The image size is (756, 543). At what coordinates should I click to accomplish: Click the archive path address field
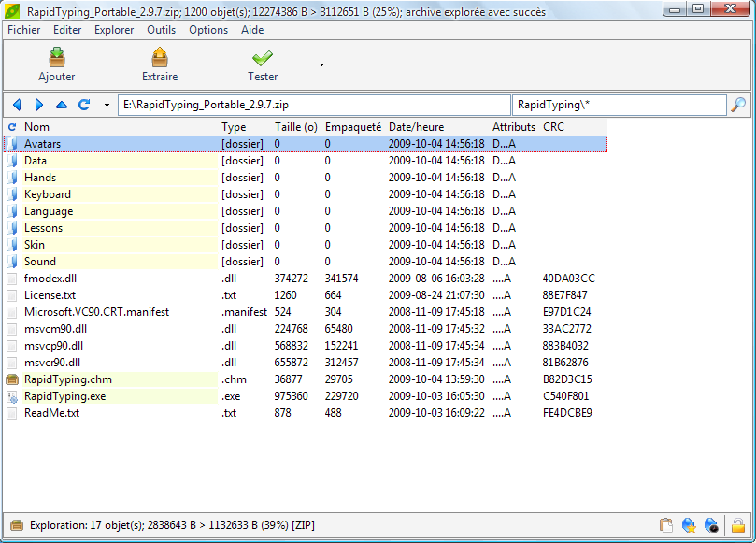pos(314,105)
